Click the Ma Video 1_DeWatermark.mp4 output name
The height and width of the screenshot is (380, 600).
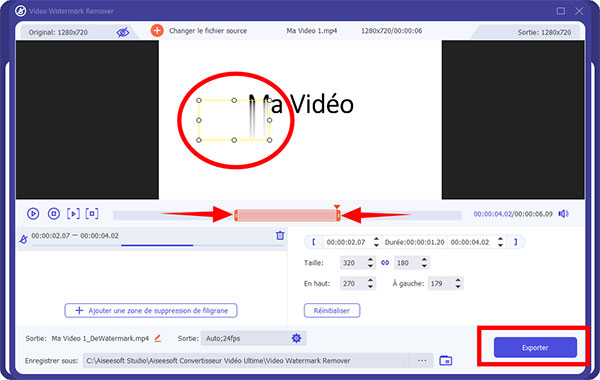click(100, 338)
